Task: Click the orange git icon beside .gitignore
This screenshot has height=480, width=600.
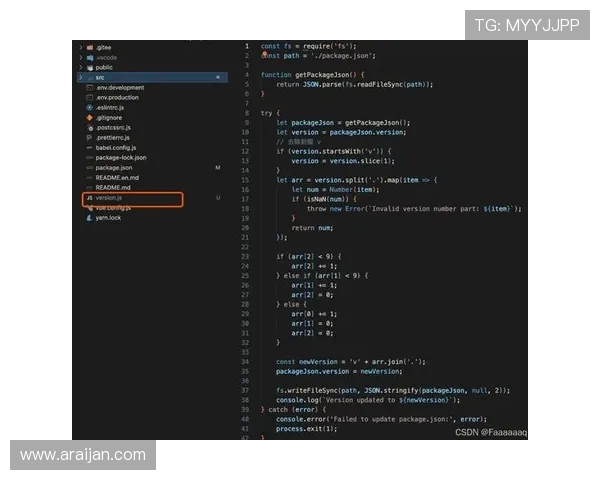Action: (x=89, y=117)
